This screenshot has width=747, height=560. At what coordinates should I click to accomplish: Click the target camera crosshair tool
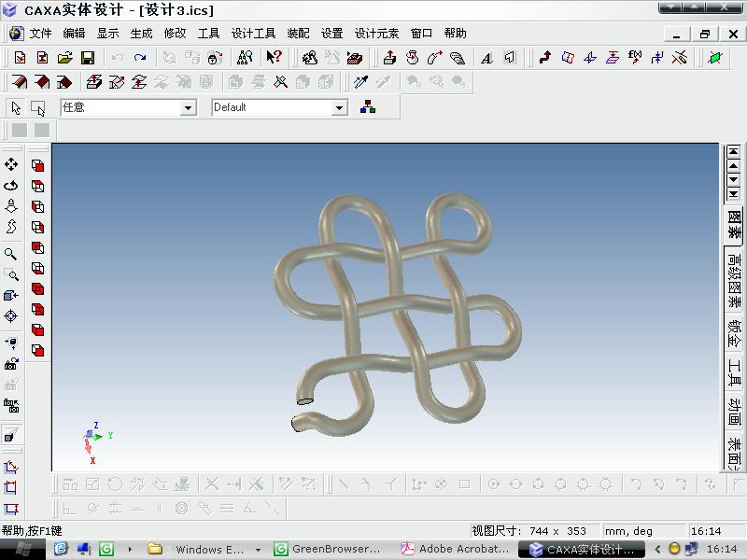coord(11,315)
